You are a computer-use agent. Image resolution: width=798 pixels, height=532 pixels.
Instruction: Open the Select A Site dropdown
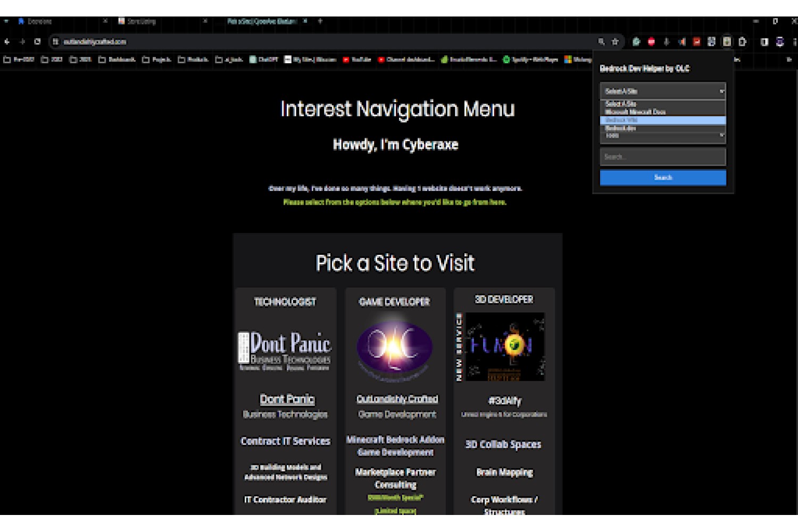click(663, 91)
